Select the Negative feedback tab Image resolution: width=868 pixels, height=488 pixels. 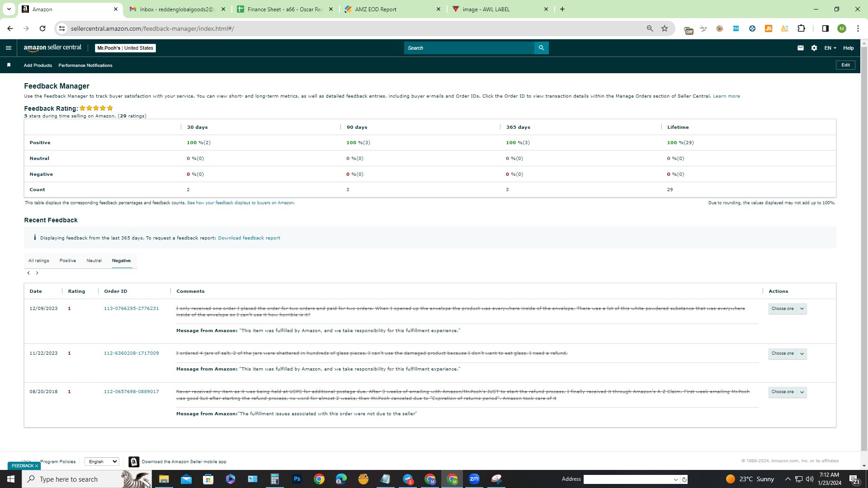point(122,261)
